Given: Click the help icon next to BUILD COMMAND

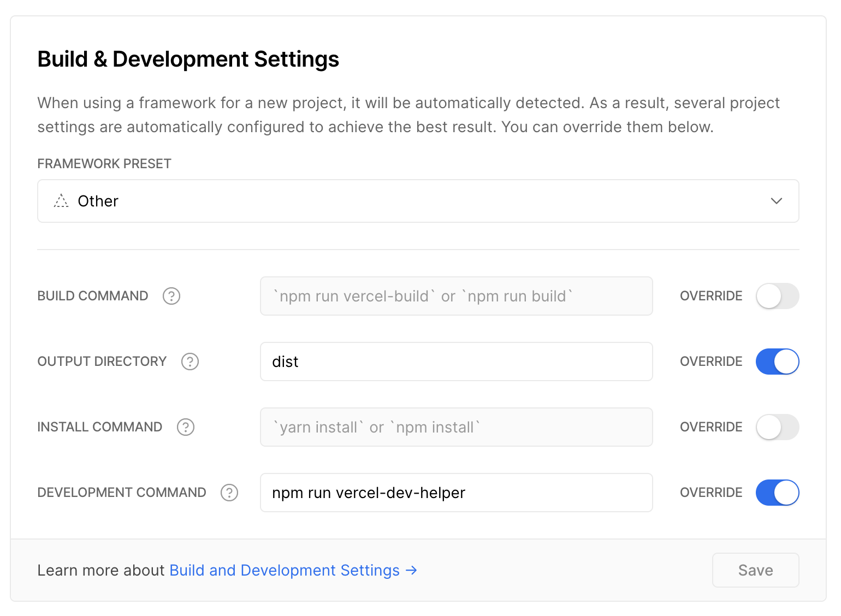Looking at the screenshot, I should (171, 296).
